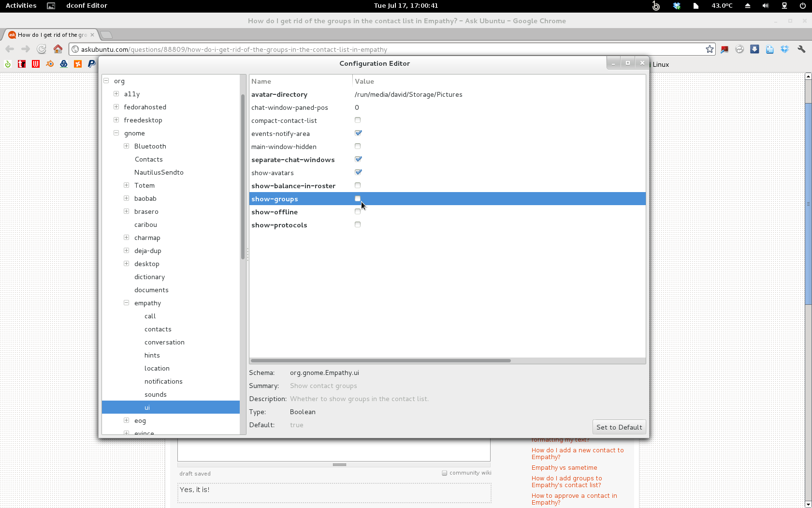The height and width of the screenshot is (508, 812).
Task: Click the webpage vertical scrollbar in Chrome
Action: tap(808, 203)
